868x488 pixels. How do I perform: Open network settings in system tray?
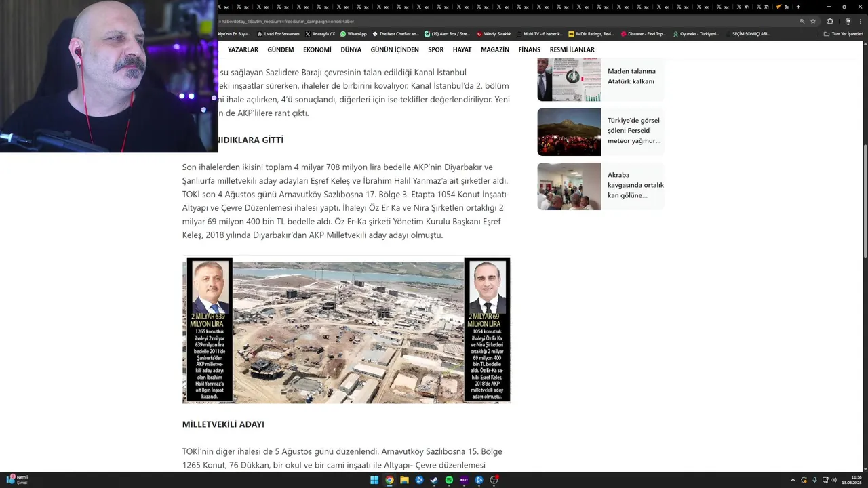pyautogui.click(x=825, y=480)
